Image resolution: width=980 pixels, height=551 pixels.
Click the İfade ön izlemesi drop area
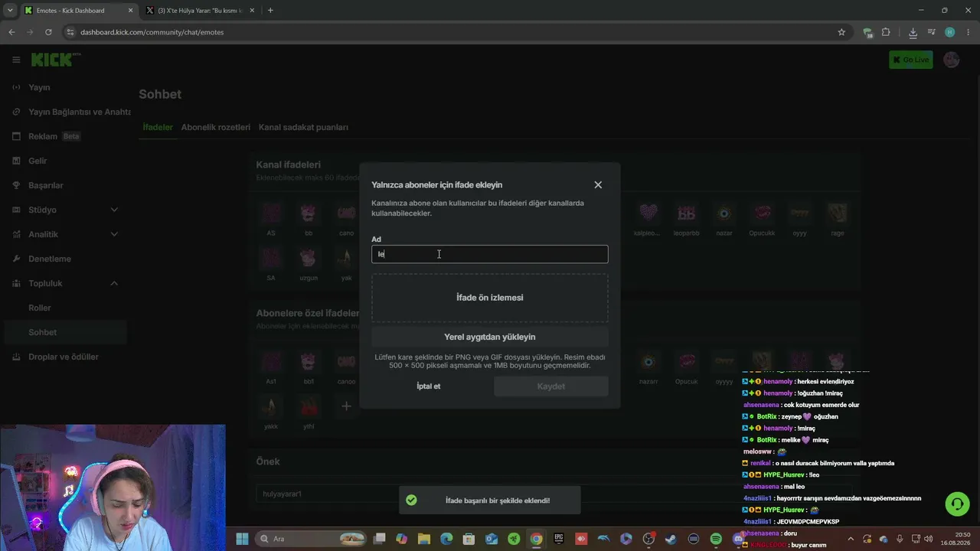pos(490,298)
